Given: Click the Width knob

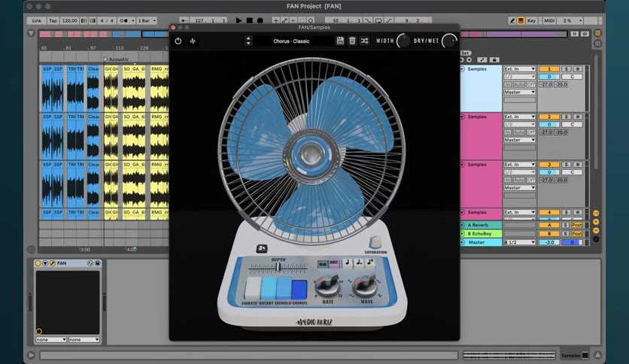Looking at the screenshot, I should [403, 41].
